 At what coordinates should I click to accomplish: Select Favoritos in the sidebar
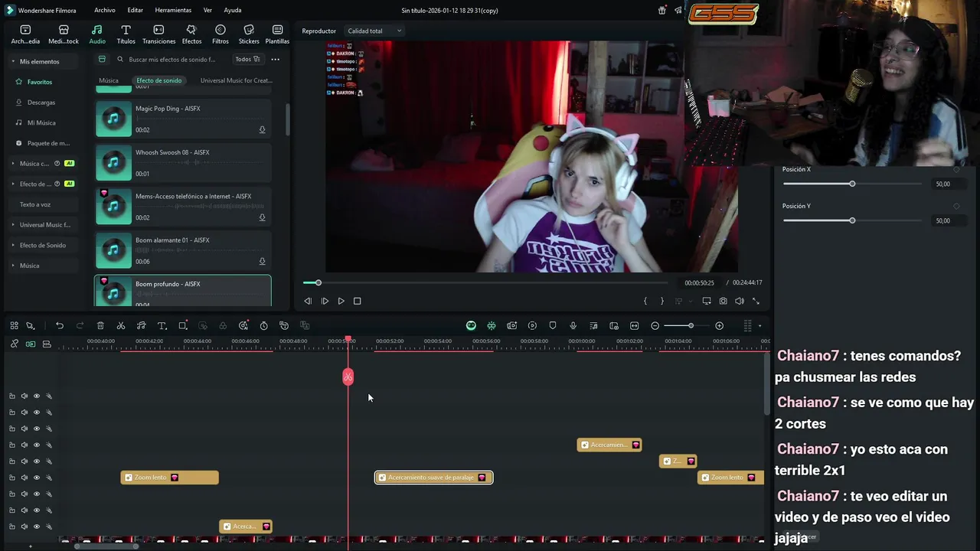(x=40, y=82)
